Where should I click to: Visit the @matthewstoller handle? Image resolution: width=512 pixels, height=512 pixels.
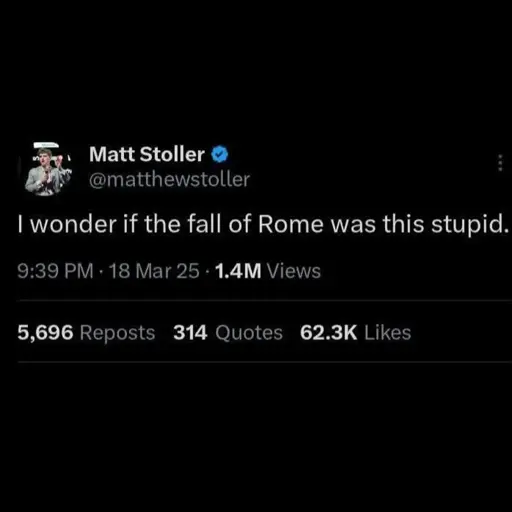pos(169,179)
